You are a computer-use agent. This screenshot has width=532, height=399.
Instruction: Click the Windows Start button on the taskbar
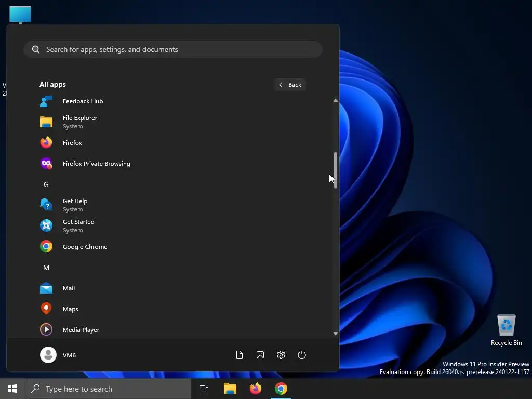tap(12, 389)
